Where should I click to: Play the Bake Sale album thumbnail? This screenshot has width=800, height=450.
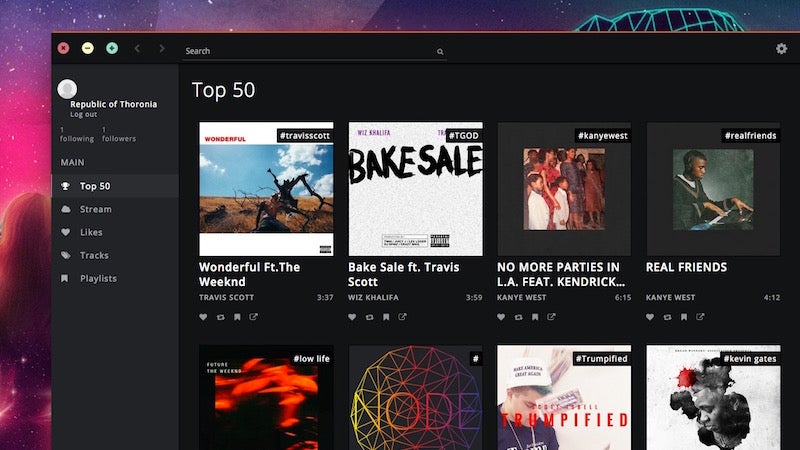click(415, 189)
